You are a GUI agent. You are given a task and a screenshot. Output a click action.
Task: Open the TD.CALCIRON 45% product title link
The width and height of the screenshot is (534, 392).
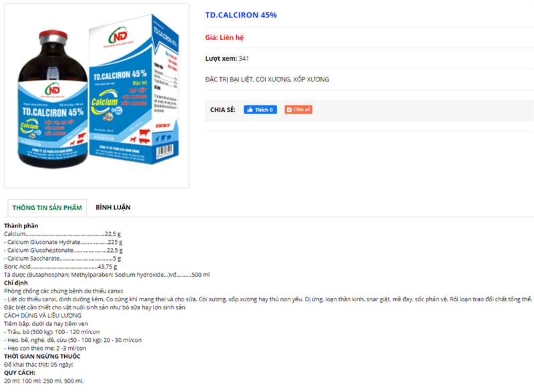[241, 15]
